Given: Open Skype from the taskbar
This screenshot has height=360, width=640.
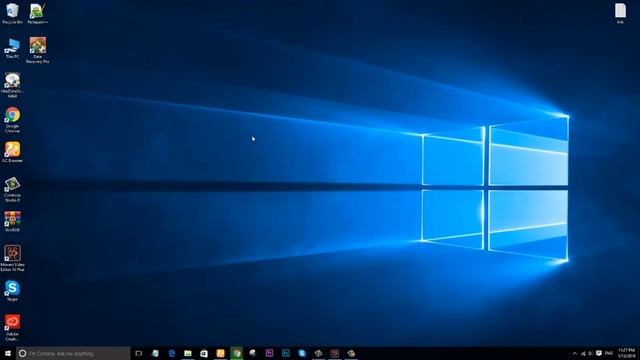Looking at the screenshot, I should point(302,353).
